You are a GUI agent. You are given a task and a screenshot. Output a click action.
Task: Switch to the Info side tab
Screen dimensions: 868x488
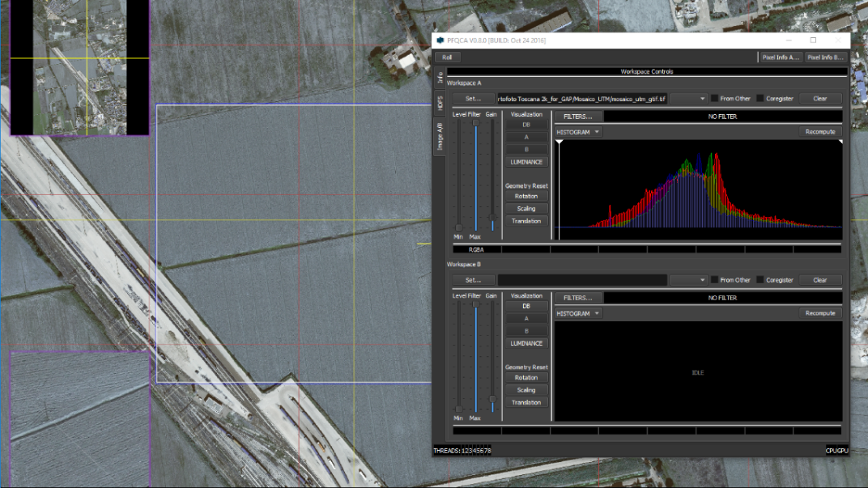tap(440, 78)
